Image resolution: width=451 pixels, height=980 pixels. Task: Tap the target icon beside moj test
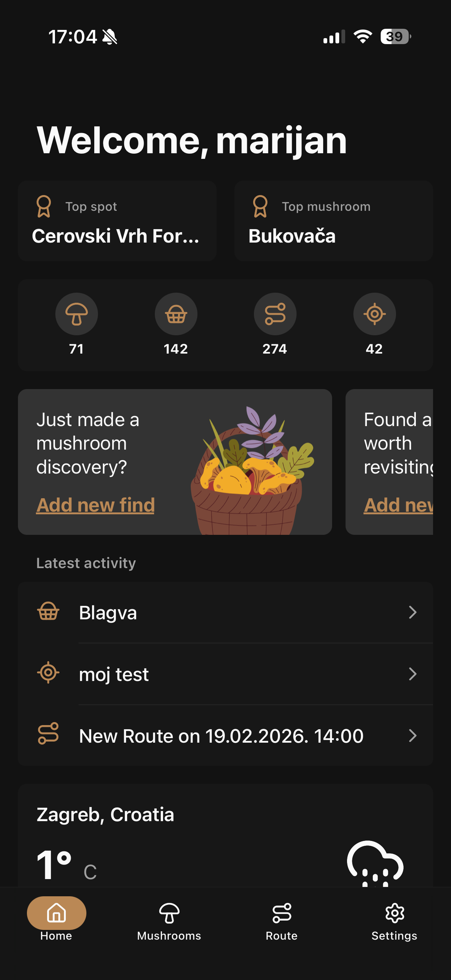[x=48, y=673]
